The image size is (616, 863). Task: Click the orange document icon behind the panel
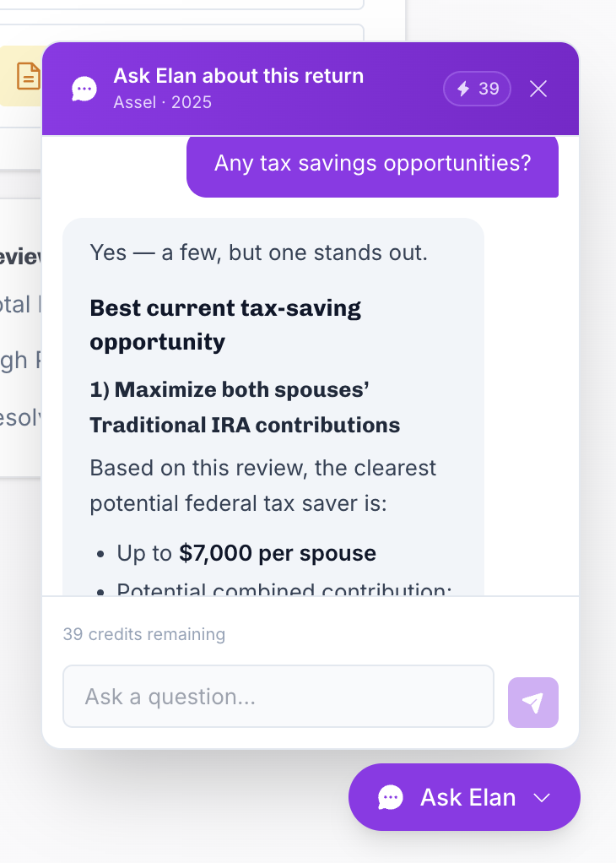28,76
